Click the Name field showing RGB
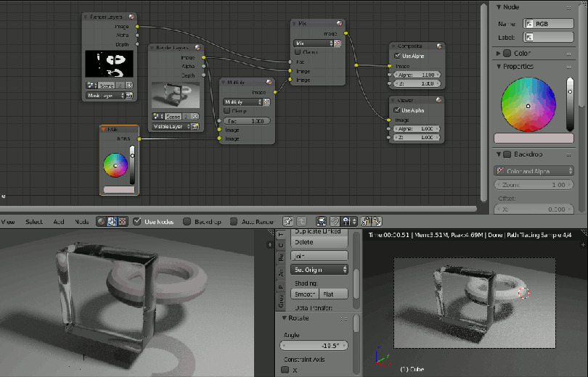This screenshot has height=377, width=588. coord(548,24)
